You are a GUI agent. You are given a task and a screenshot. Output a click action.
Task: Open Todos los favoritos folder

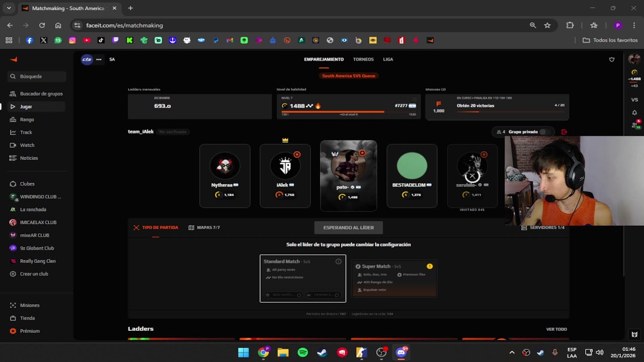click(610, 40)
